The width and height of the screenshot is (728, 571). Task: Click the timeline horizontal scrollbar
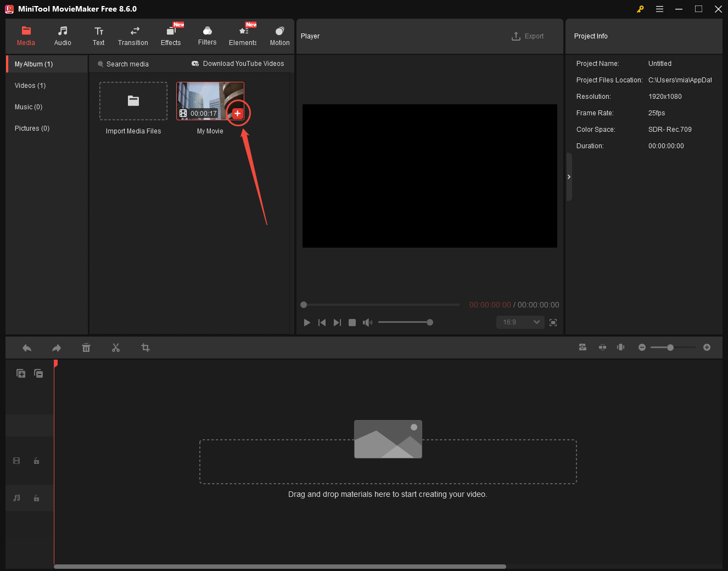click(280, 567)
